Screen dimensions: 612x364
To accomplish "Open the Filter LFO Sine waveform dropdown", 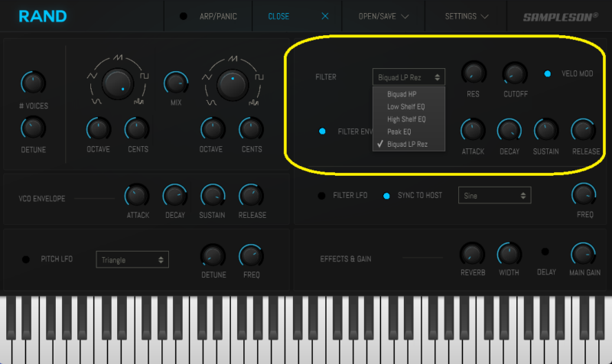I will coord(494,196).
